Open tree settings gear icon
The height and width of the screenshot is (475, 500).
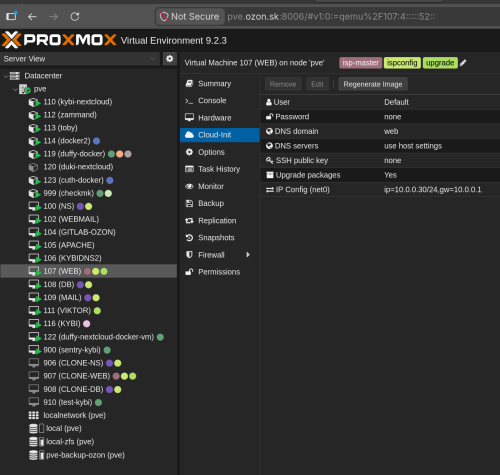point(170,59)
